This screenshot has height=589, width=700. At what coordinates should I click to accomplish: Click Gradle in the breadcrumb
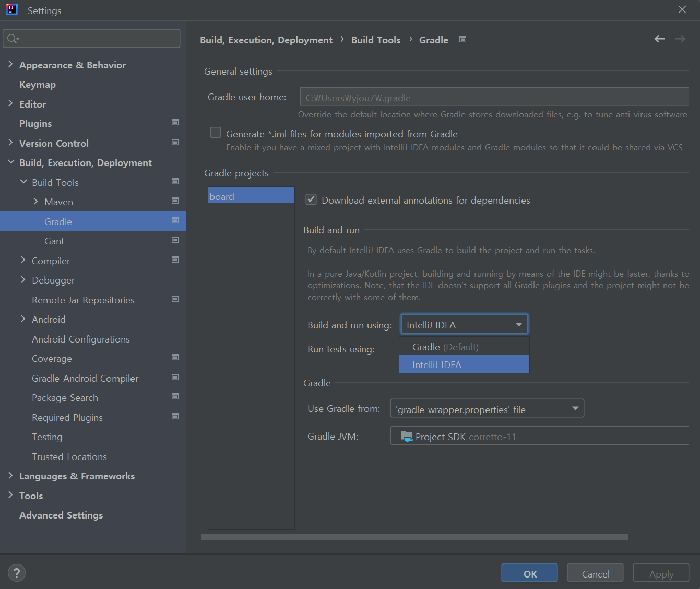pyautogui.click(x=434, y=40)
